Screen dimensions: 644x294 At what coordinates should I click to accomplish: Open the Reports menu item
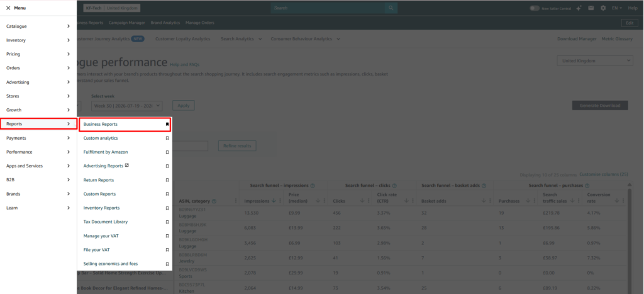38,124
